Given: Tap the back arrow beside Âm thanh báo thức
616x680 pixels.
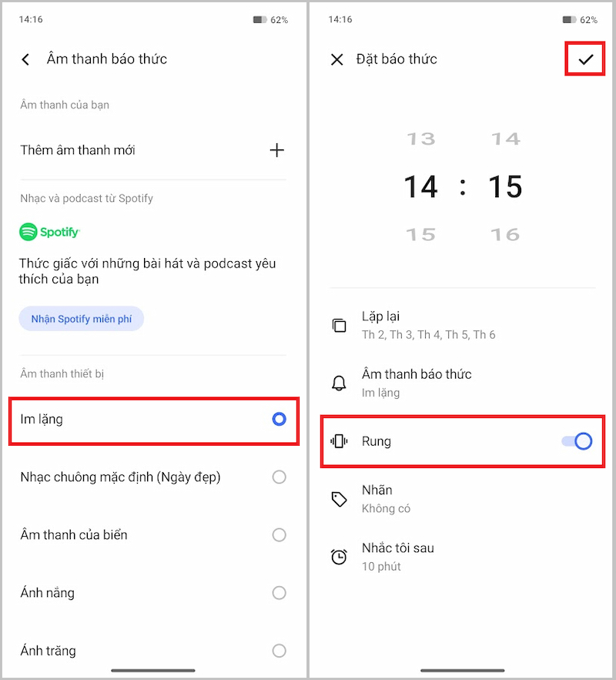Looking at the screenshot, I should pyautogui.click(x=25, y=59).
